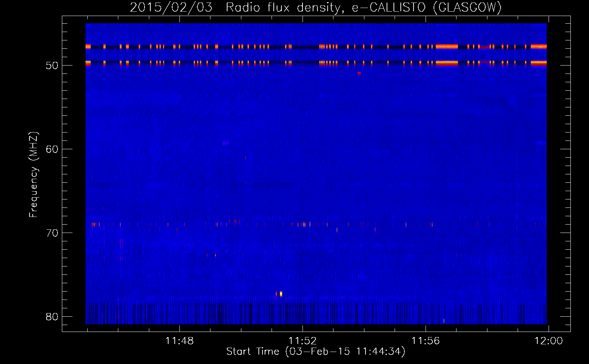Click the 12:00 time tick label
The height and width of the screenshot is (364, 589).
(x=549, y=341)
